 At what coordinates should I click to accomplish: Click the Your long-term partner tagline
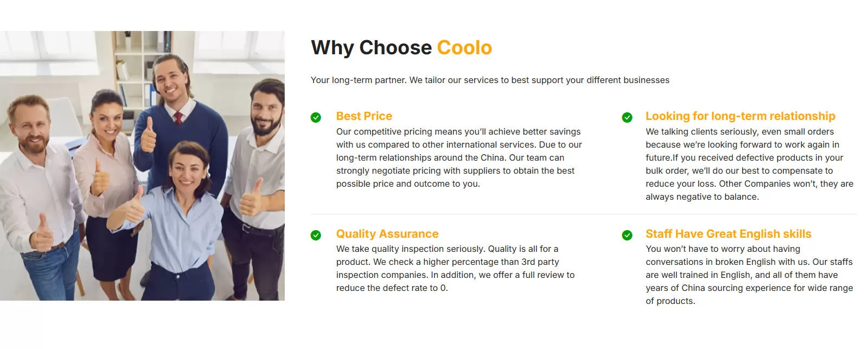pyautogui.click(x=490, y=80)
